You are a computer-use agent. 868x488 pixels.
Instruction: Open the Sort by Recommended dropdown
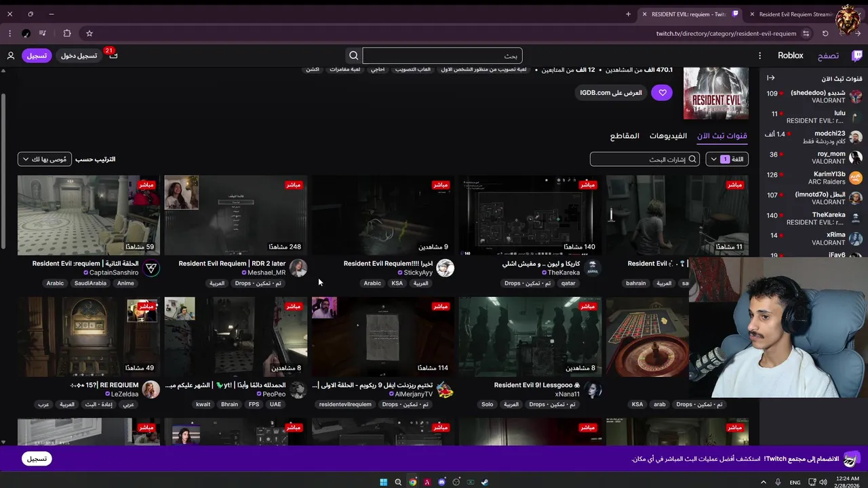click(45, 159)
